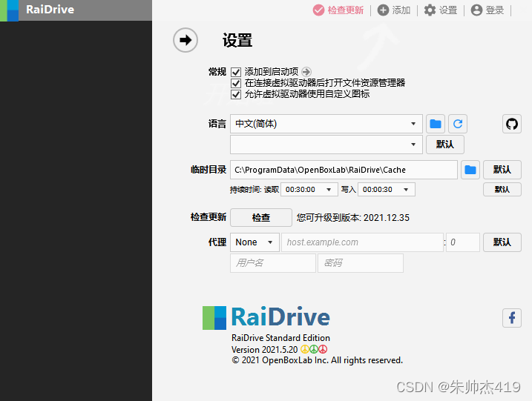
Task: Open the 读取 00:30:00 duration dropdown
Action: point(309,189)
